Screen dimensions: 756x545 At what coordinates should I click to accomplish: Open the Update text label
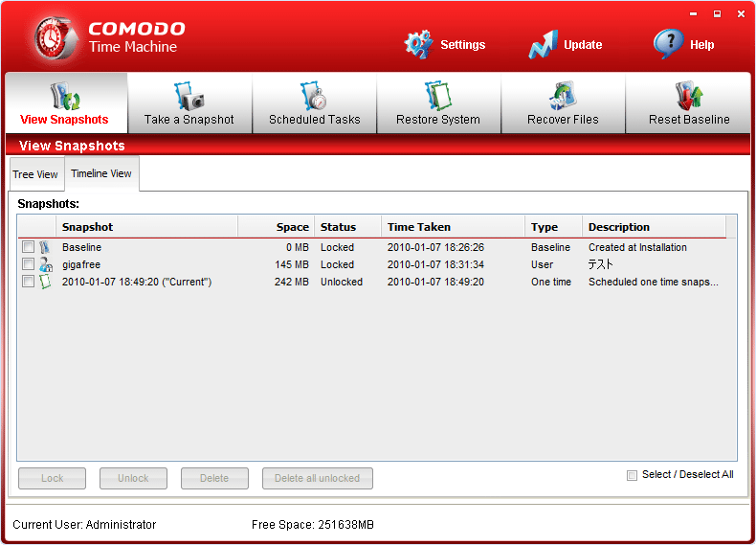[583, 45]
